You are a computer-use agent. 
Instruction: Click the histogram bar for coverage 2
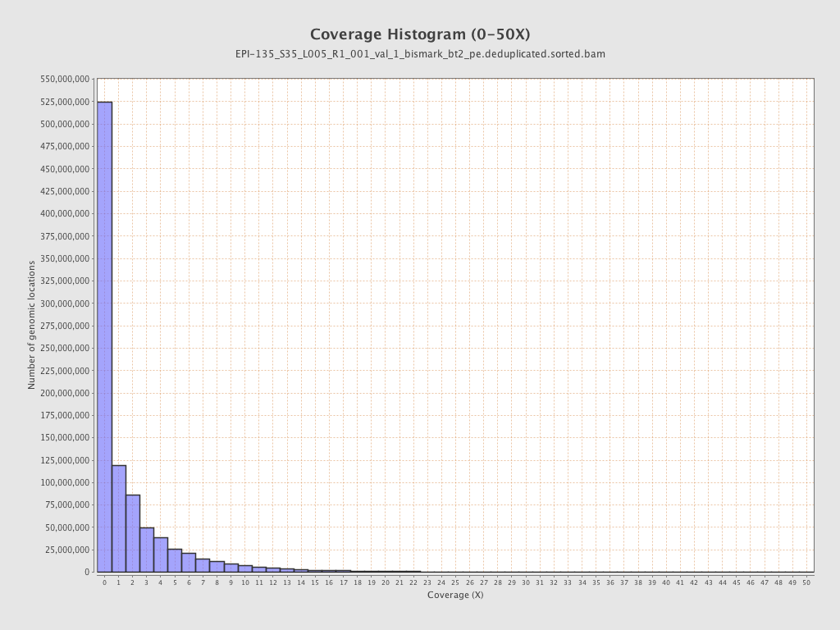[x=133, y=533]
